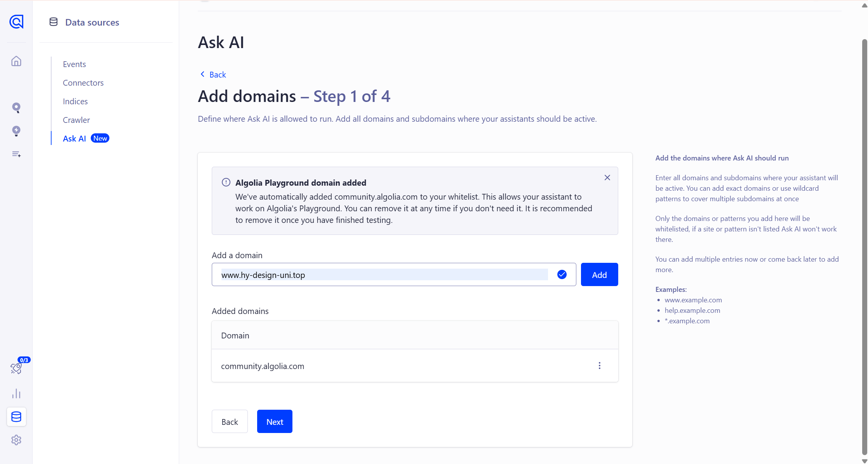Click the Back link with chevron
Screen dimensions: 868x464
point(213,74)
